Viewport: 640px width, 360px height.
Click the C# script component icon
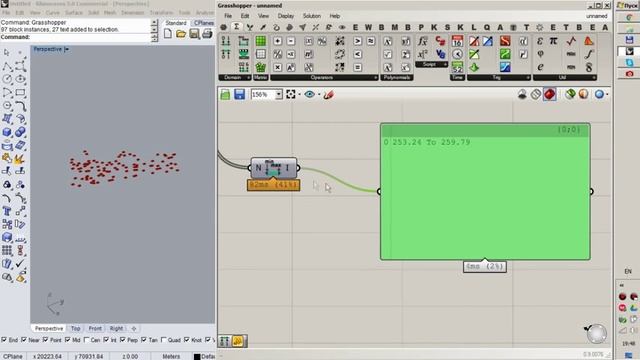pyautogui.click(x=440, y=41)
